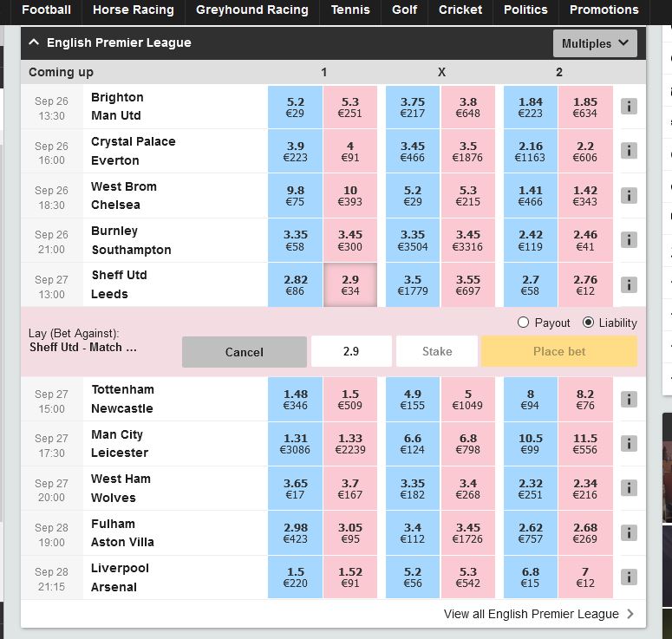Click info icon for Crystal Palace vs Everton
This screenshot has height=639, width=672.
630,151
